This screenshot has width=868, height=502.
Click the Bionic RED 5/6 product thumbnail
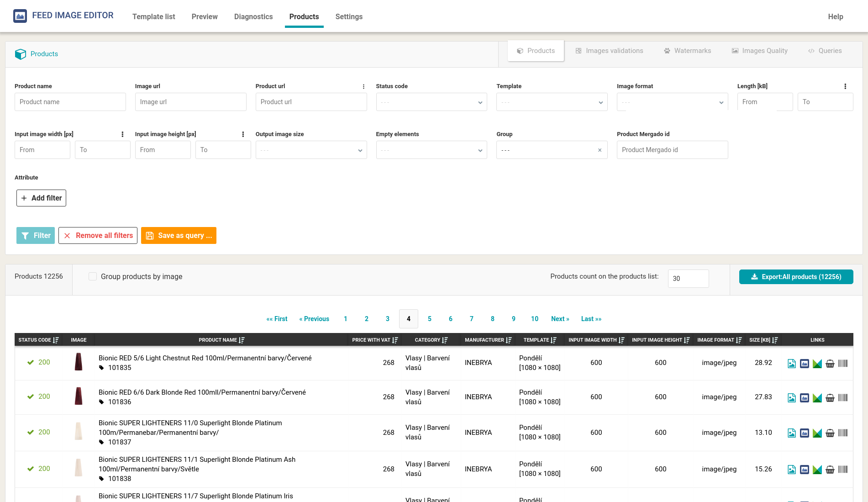[x=79, y=362]
